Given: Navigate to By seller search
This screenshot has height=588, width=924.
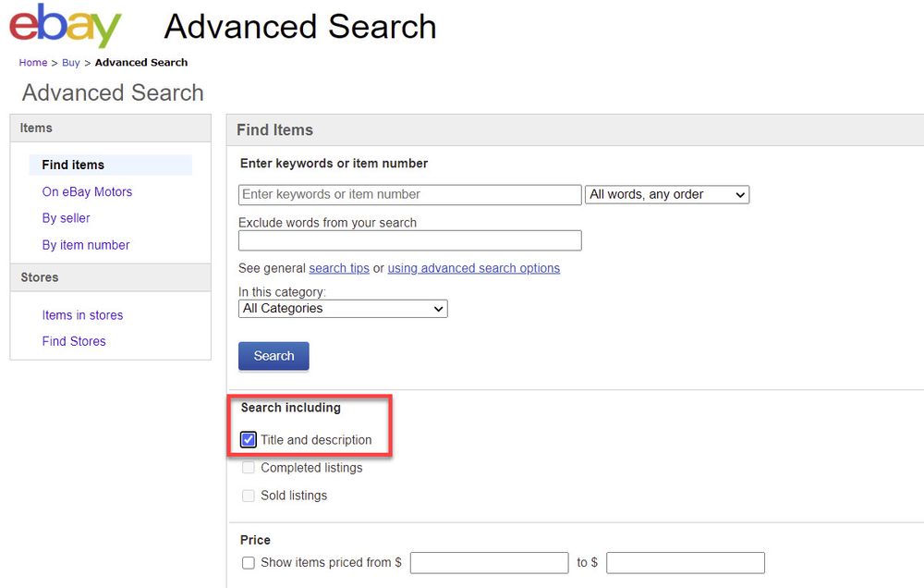Looking at the screenshot, I should [x=66, y=218].
